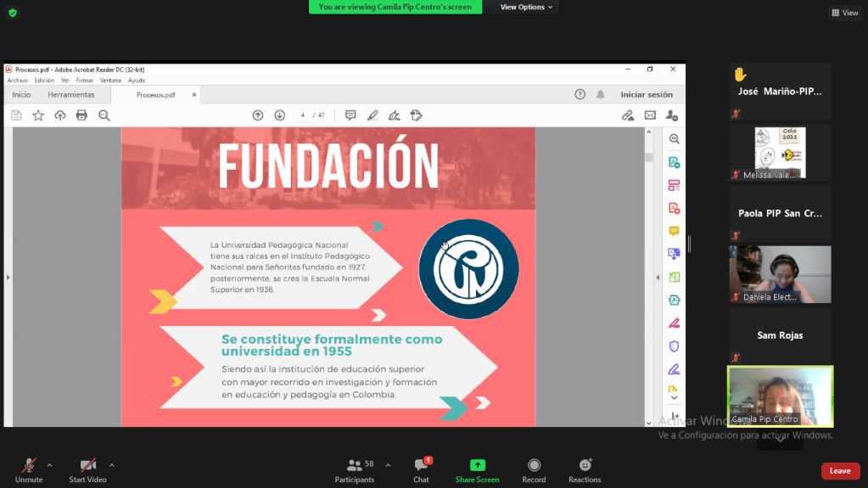Start recording with the Record icon
Viewport: 868px width, 488px height.
534,466
